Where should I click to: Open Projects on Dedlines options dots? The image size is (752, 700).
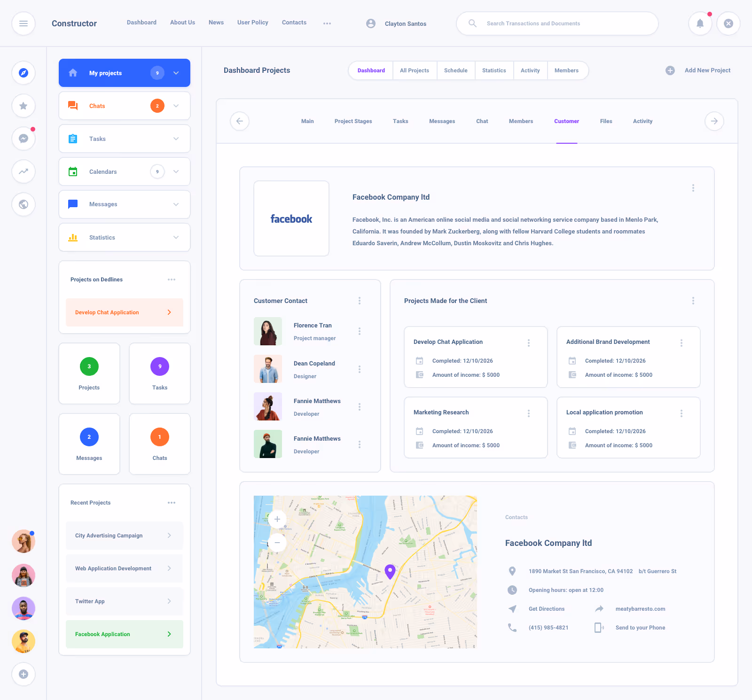coord(172,280)
